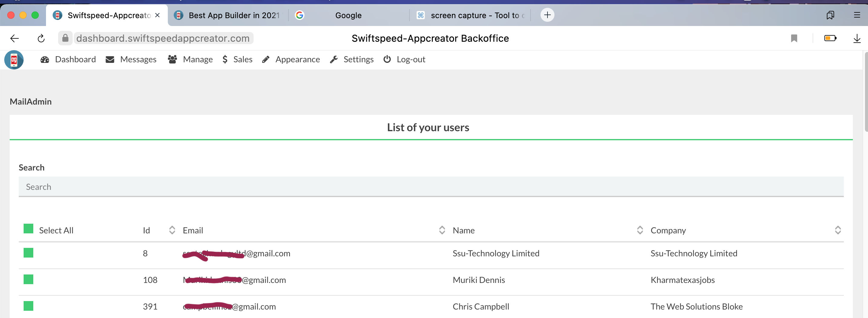Click the Dashboard gauge icon

tap(45, 60)
